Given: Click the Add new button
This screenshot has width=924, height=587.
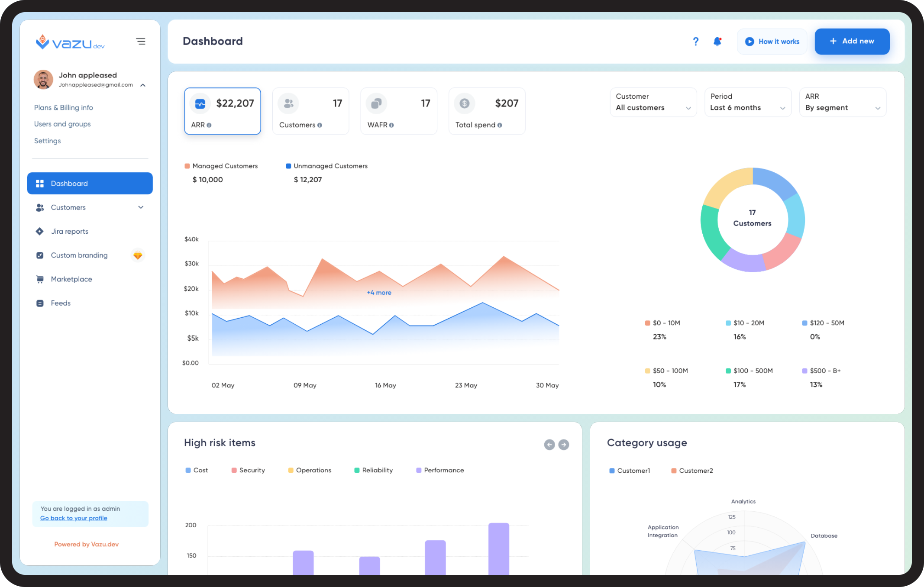Looking at the screenshot, I should 852,42.
